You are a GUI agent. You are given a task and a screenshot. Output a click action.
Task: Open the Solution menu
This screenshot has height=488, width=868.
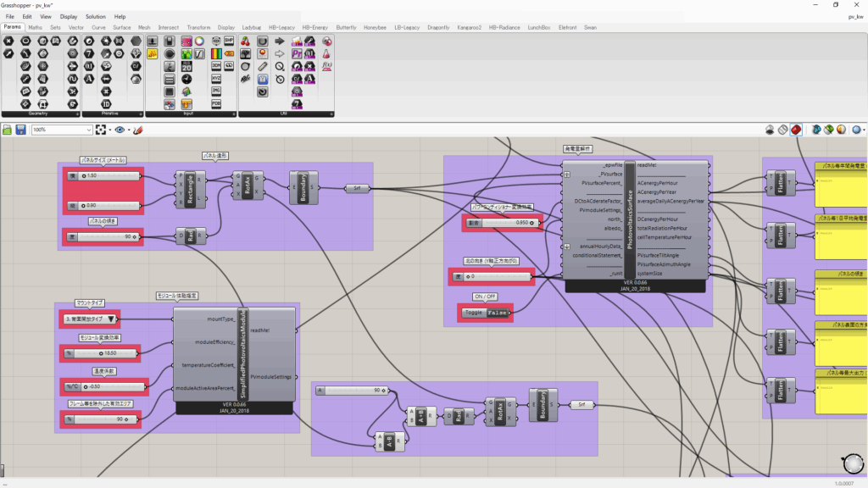point(95,16)
